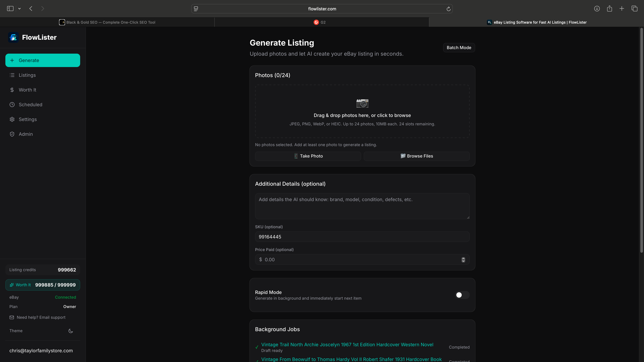Click the FlowLister logo icon
The height and width of the screenshot is (362, 644).
coord(13,38)
